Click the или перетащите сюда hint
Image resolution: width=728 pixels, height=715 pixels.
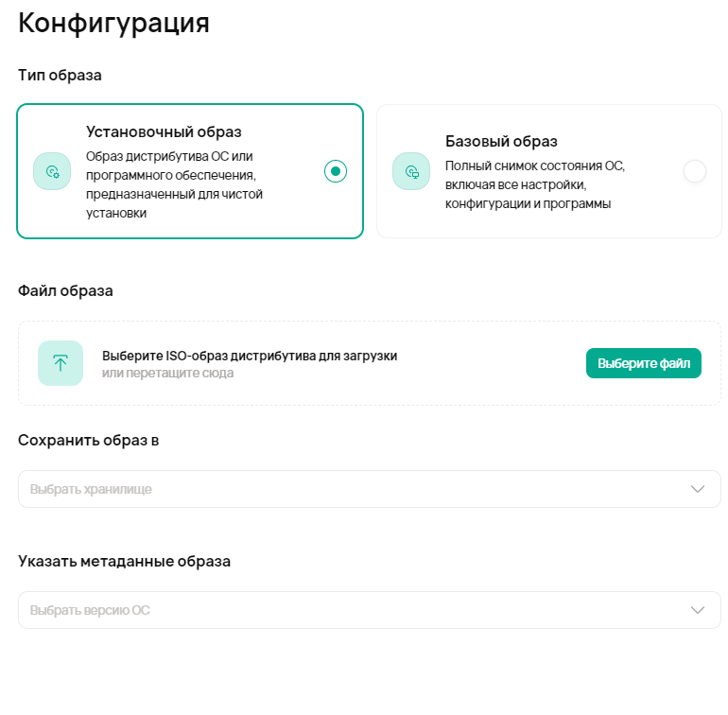167,374
